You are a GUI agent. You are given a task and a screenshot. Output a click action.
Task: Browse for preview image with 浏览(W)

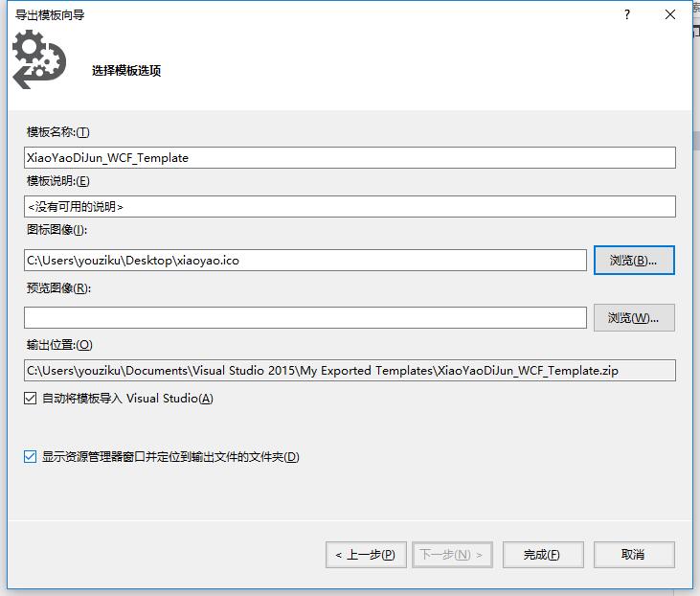(634, 318)
